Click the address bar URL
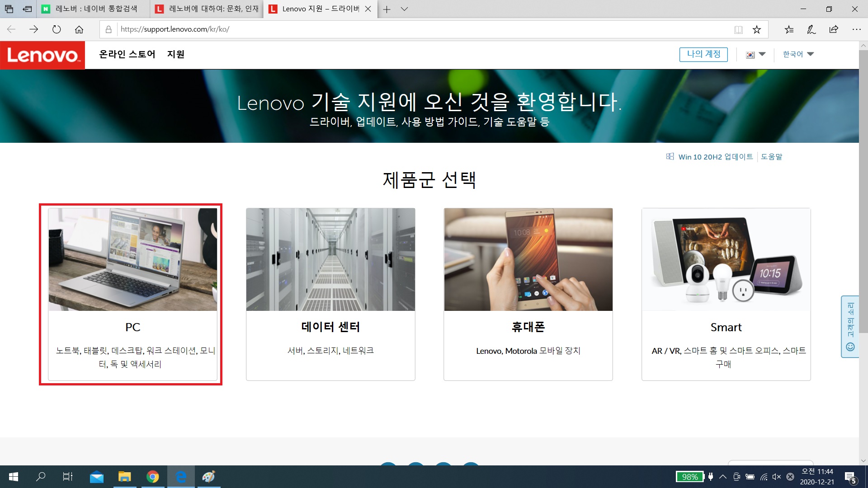 pyautogui.click(x=175, y=29)
